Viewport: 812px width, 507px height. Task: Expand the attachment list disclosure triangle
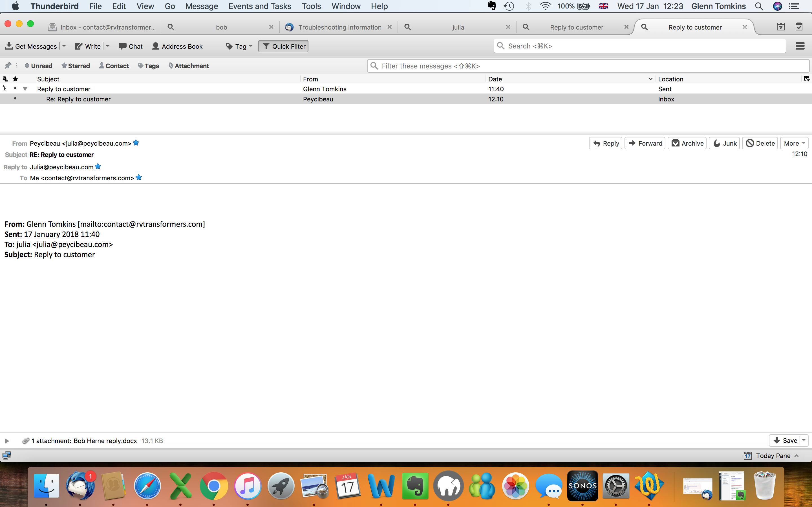point(7,441)
